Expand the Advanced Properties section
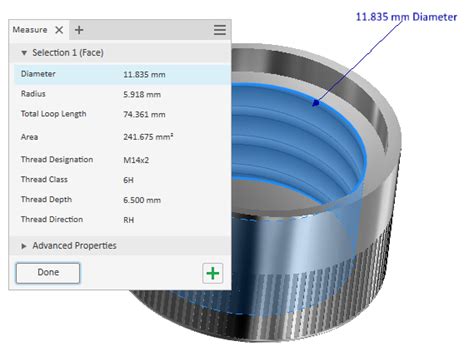The width and height of the screenshot is (474, 361). click(x=24, y=246)
